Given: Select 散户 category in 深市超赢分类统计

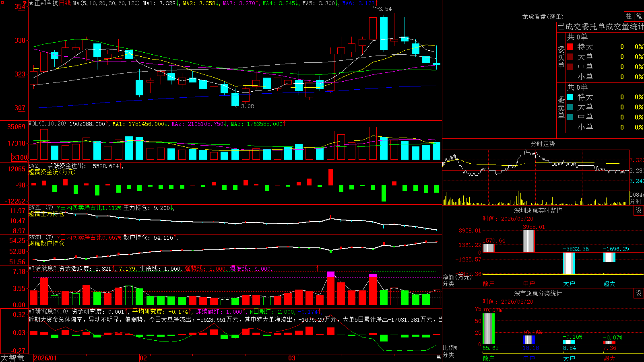Looking at the screenshot, I should [489, 358].
